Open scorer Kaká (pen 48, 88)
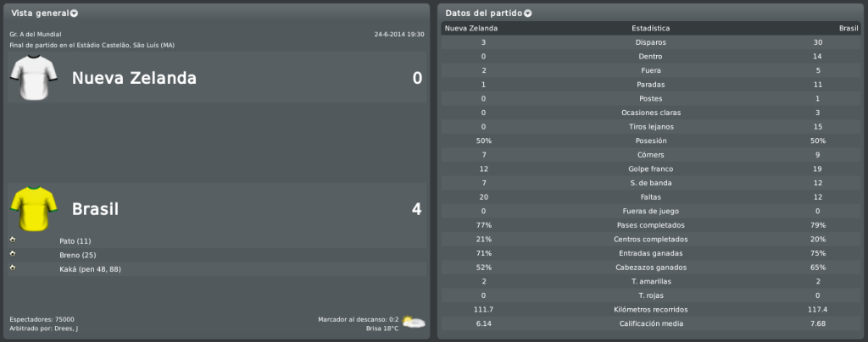Image resolution: width=868 pixels, height=342 pixels. [x=90, y=269]
